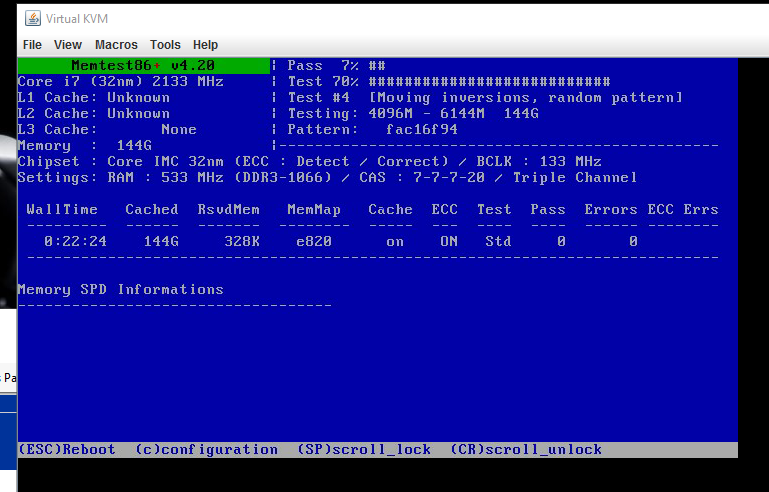The height and width of the screenshot is (492, 769).
Task: Click the L2 Cache Unknown line
Action: tap(94, 113)
